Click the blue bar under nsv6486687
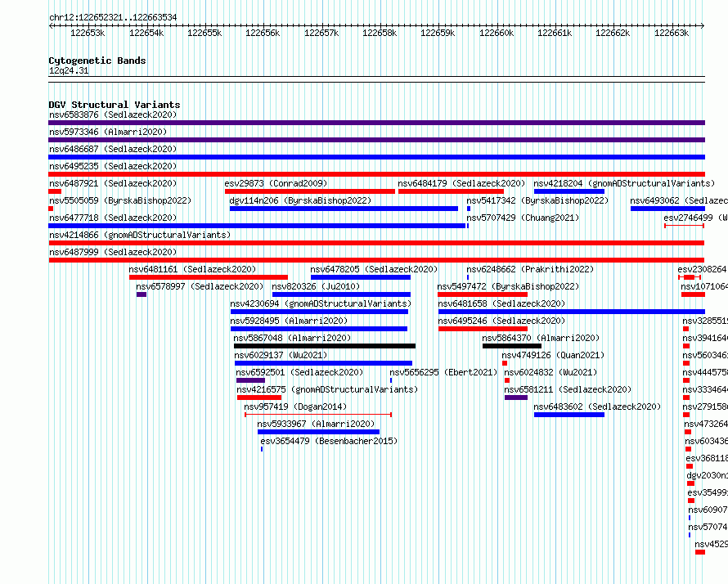Image resolution: width=728 pixels, height=584 pixels. click(x=376, y=157)
